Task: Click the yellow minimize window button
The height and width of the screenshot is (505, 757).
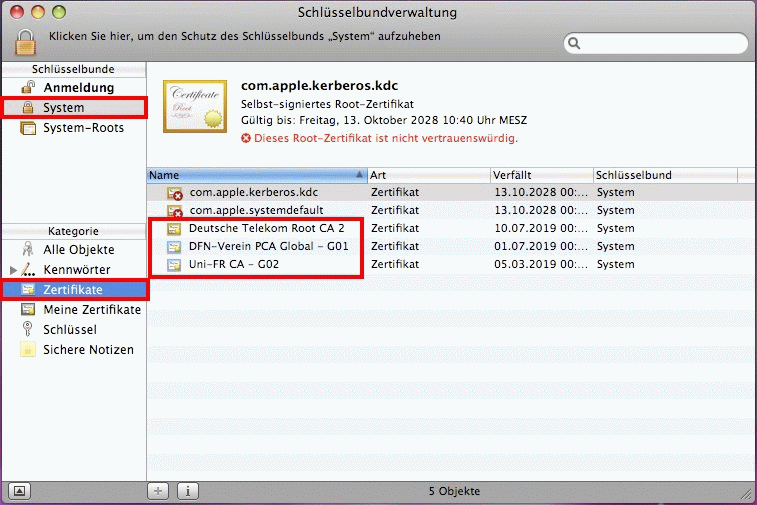Action: [x=38, y=12]
